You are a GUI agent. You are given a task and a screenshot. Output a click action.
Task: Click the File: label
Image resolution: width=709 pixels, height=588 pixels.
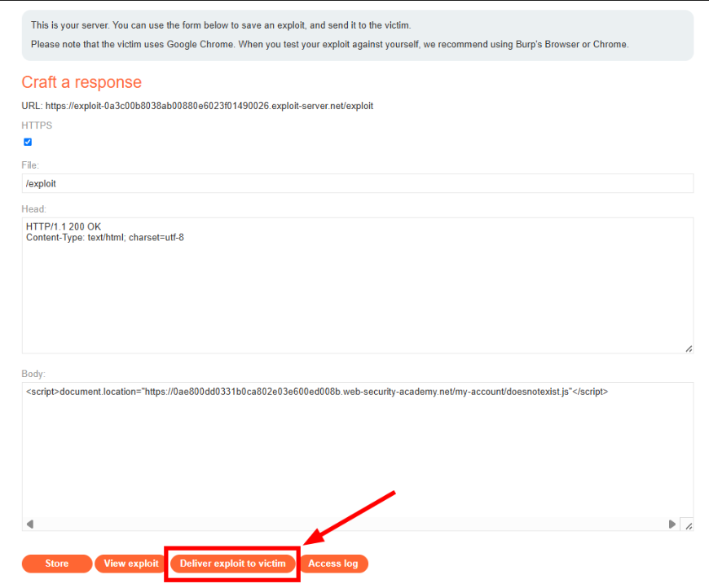pos(30,165)
